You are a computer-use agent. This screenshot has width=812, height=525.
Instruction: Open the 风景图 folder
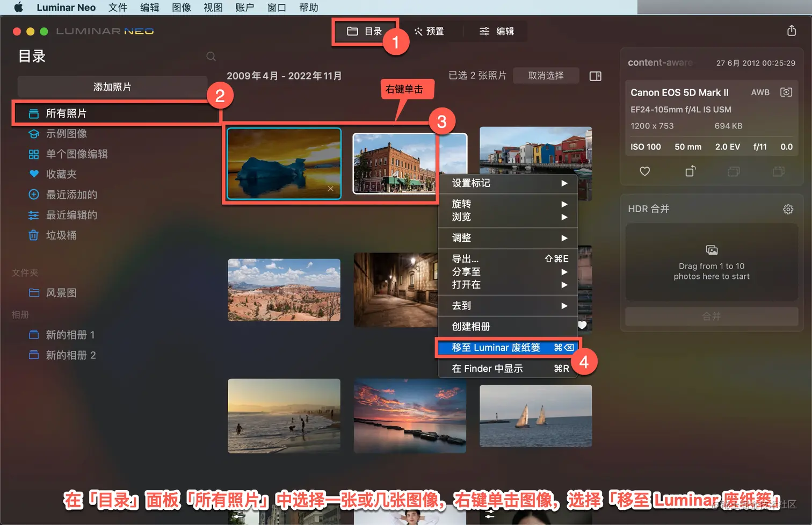[61, 293]
